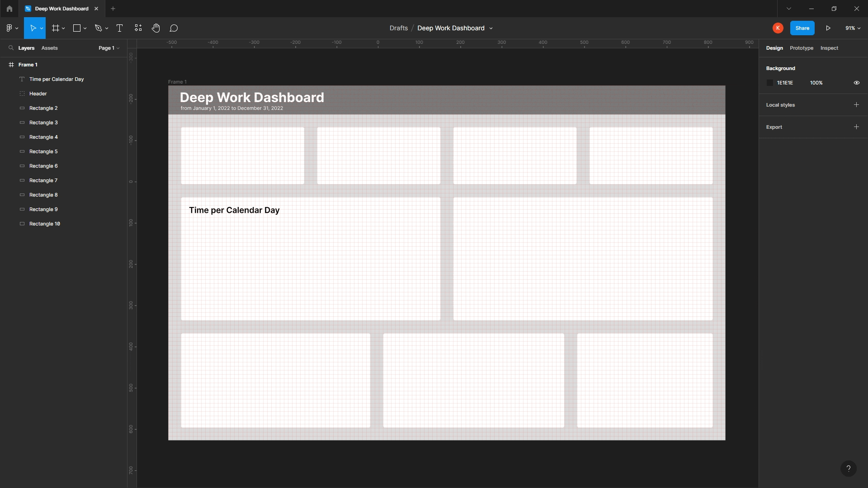This screenshot has height=488, width=868.
Task: Expand the Frame tools dropdown arrow
Action: [x=63, y=28]
